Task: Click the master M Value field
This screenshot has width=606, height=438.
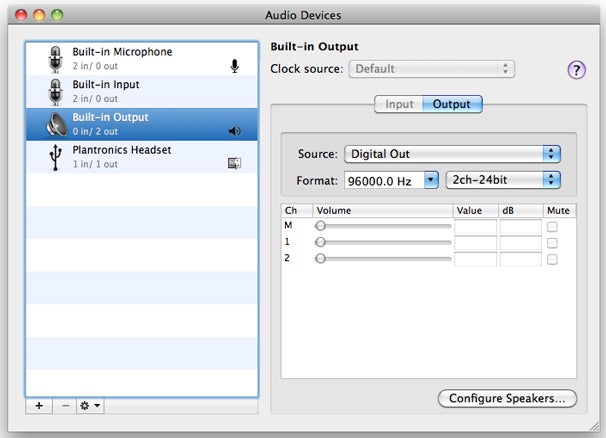Action: tap(475, 227)
